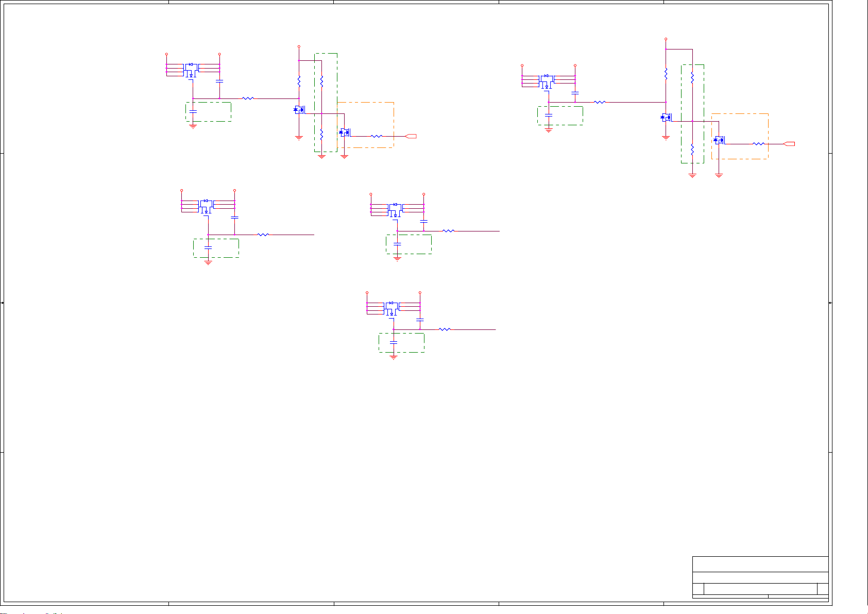Select the series resistor on the top-right circuit's horizontal wire
Viewport: 868px width, 614px height.
600,102
